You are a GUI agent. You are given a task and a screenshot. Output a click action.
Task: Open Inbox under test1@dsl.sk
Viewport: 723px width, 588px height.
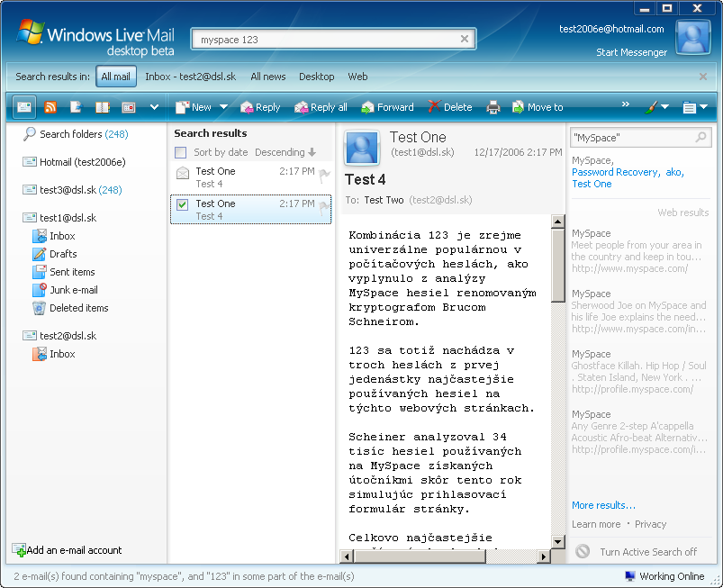[54, 236]
